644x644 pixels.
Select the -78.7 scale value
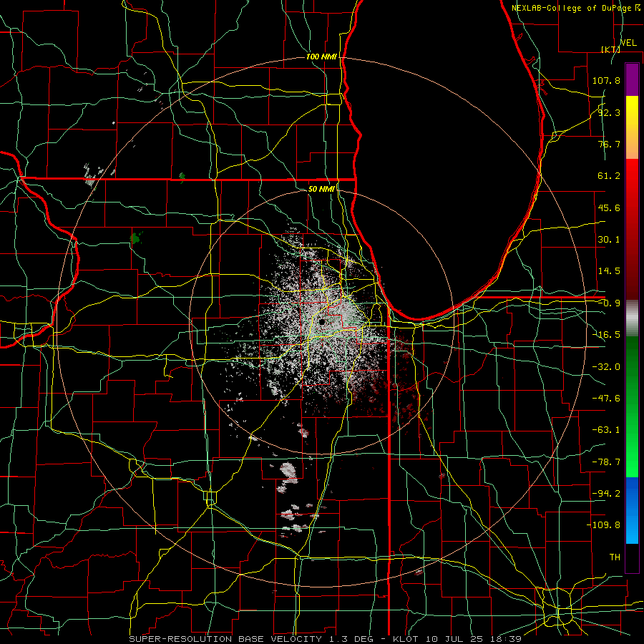(x=606, y=462)
